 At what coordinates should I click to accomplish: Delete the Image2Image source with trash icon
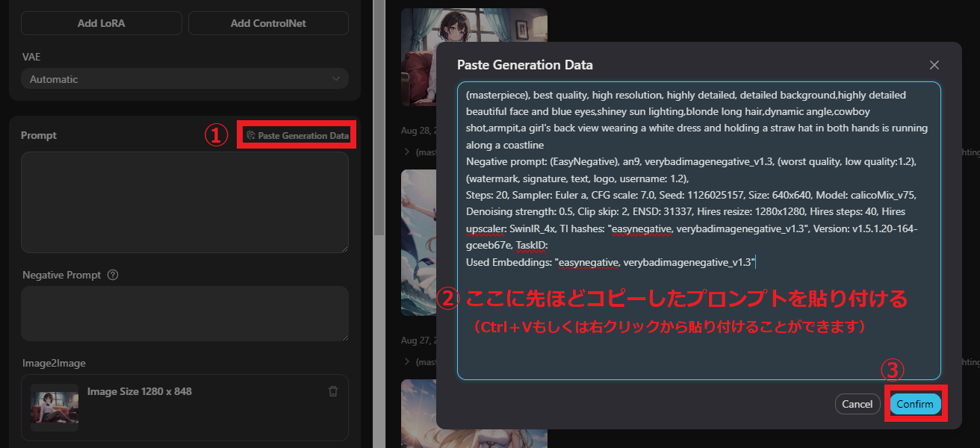pyautogui.click(x=333, y=391)
